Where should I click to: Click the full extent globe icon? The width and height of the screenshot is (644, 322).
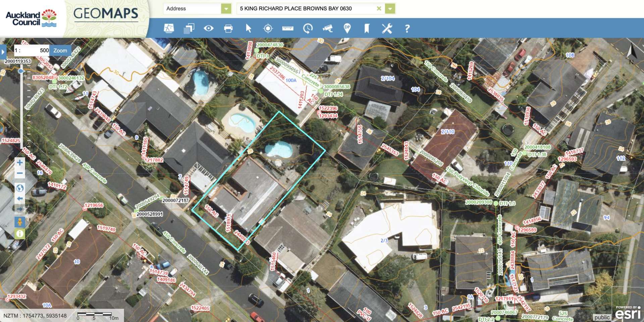point(20,188)
